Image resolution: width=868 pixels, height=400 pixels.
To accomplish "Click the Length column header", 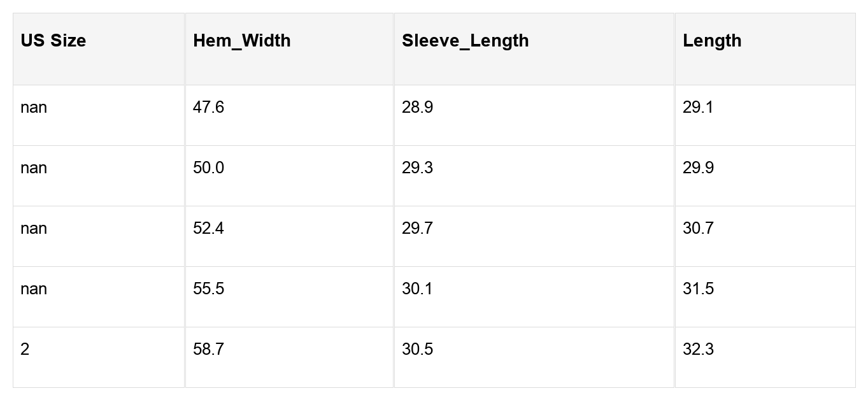I will pyautogui.click(x=712, y=41).
